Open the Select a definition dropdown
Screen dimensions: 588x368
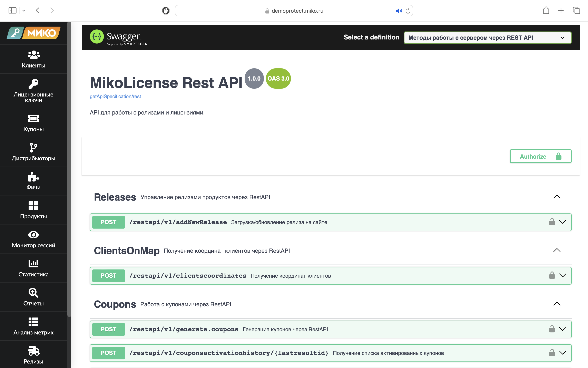(x=487, y=38)
